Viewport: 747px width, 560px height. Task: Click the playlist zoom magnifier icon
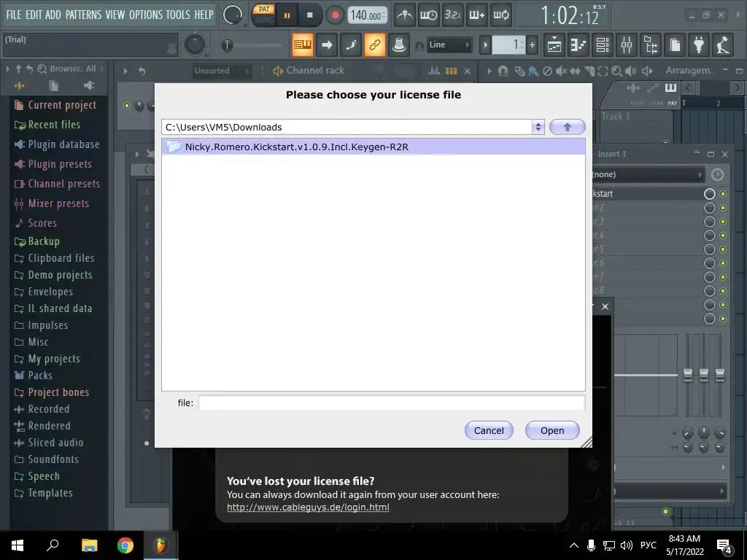(x=616, y=71)
